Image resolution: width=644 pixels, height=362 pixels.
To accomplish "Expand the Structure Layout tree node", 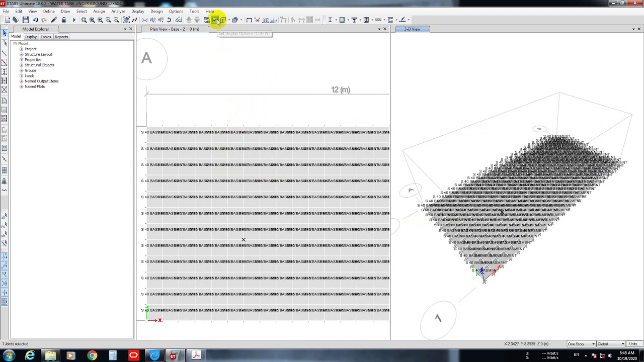I will pos(21,54).
